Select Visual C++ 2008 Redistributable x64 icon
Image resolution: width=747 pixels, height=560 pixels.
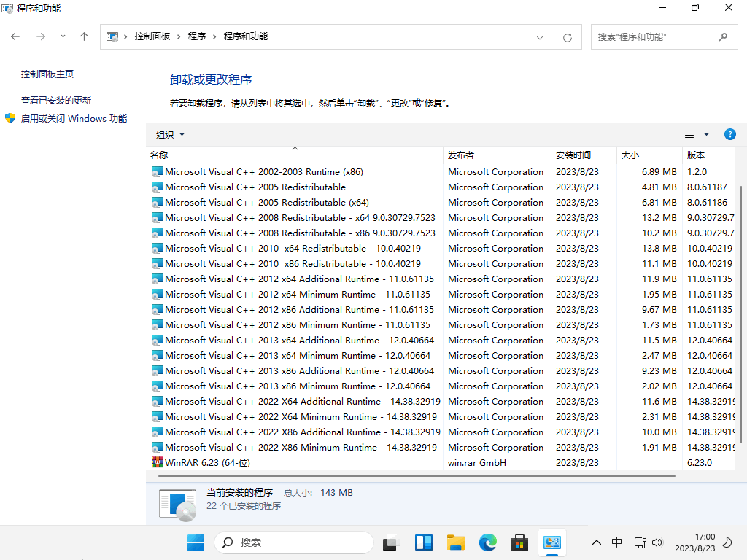point(158,217)
